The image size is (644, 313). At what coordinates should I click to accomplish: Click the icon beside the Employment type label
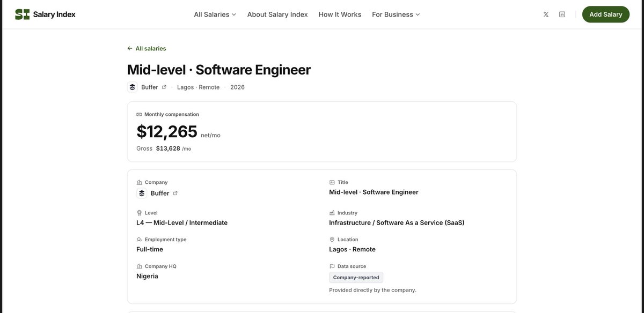pyautogui.click(x=139, y=240)
